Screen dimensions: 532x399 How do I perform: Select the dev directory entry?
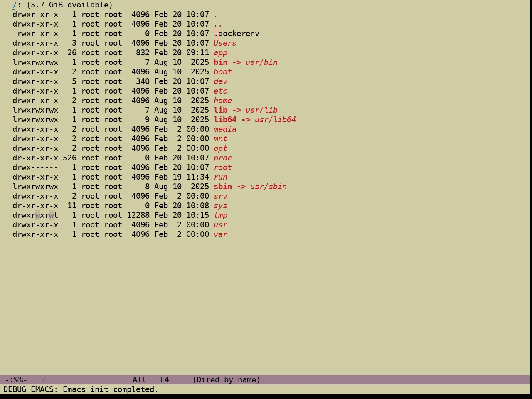pos(220,81)
